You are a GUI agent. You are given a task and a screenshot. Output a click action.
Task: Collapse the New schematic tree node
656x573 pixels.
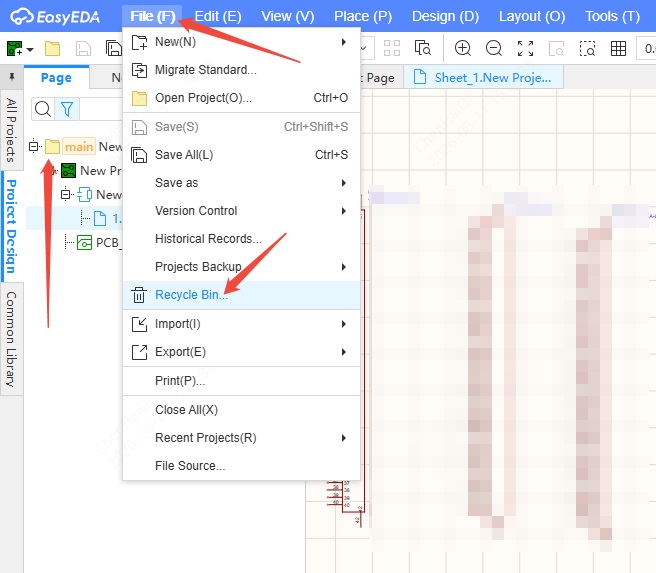tap(66, 194)
